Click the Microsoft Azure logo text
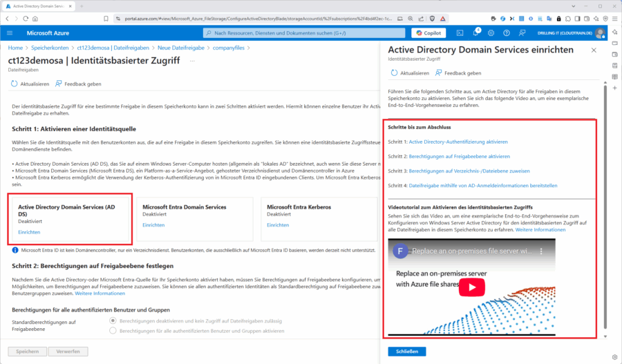 tap(48, 33)
